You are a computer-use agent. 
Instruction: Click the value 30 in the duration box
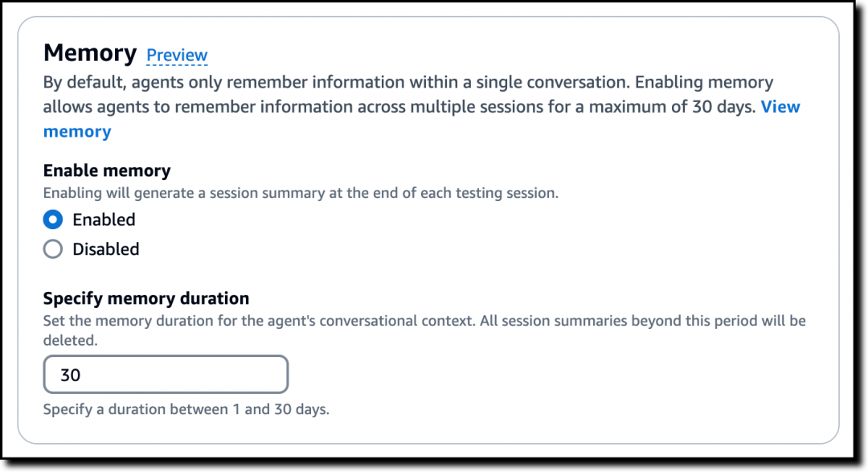point(71,375)
